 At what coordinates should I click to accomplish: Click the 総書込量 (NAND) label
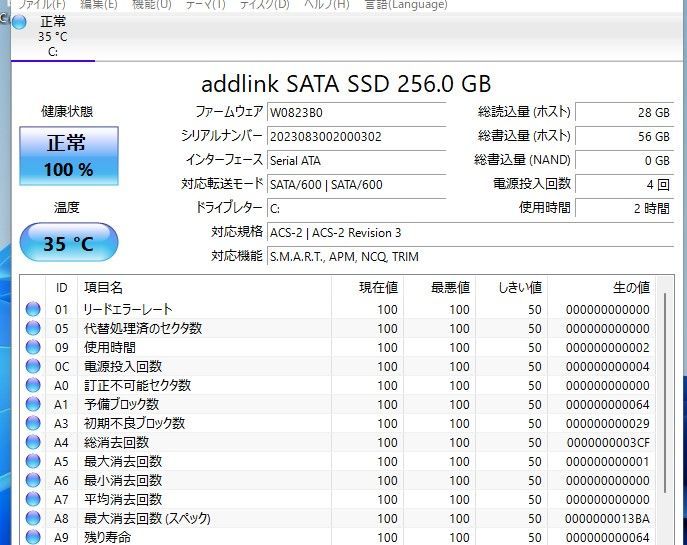[522, 160]
